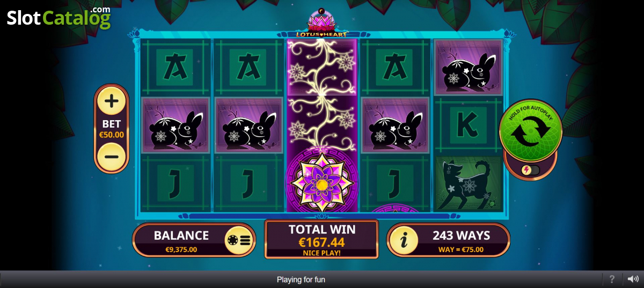The width and height of the screenshot is (644, 288).
Task: Mute the game sound speaker icon
Action: [633, 279]
